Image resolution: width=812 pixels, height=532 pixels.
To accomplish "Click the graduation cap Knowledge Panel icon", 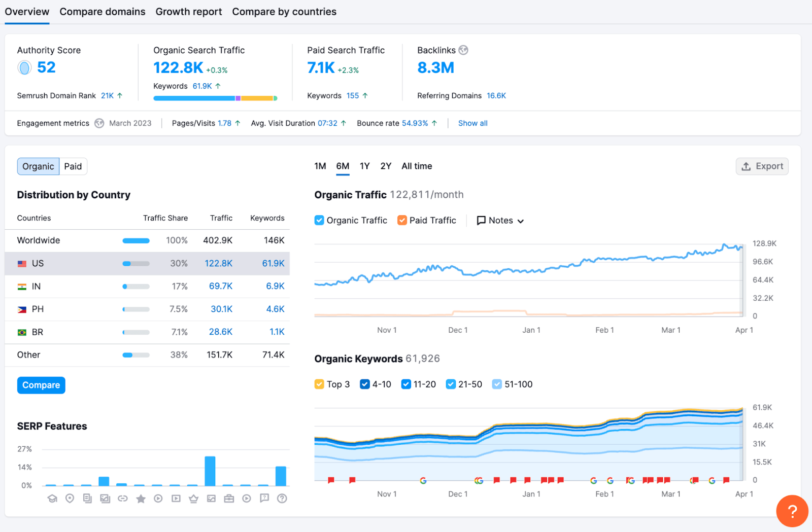I will (52, 499).
